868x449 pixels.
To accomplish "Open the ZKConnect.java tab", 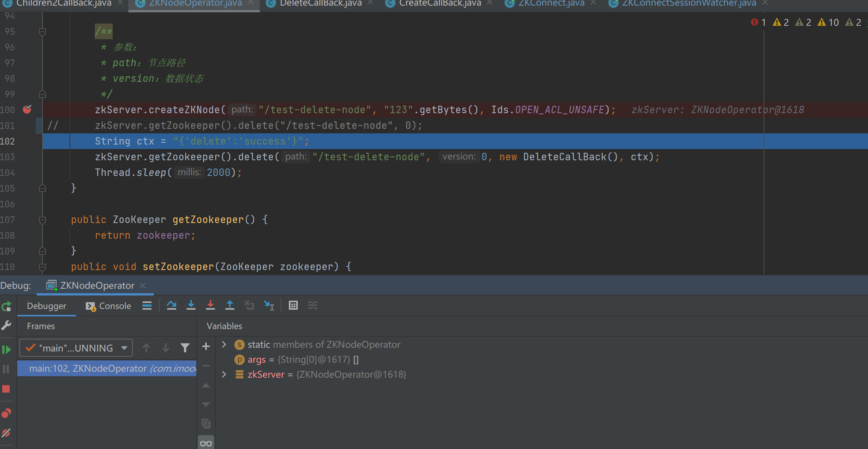I will 551,4.
